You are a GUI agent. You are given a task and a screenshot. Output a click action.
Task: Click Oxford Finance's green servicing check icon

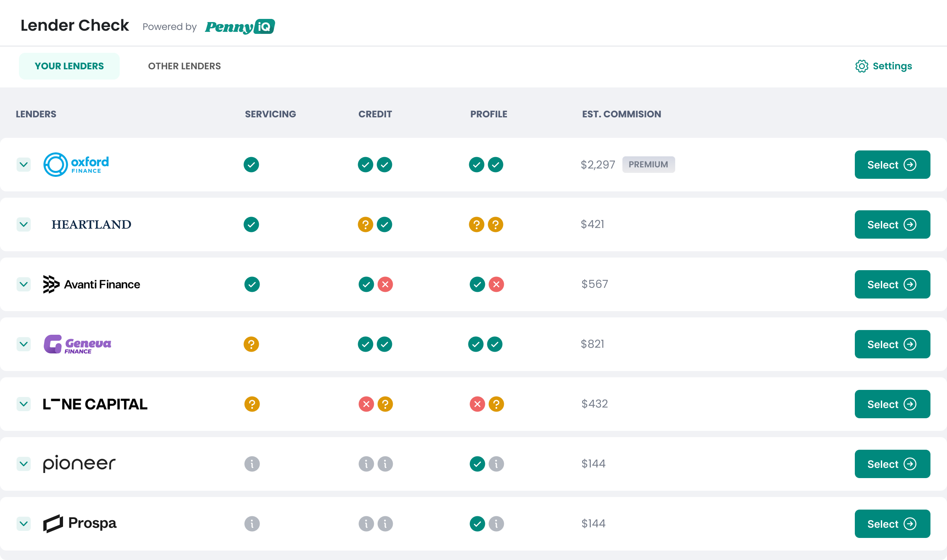[251, 165]
